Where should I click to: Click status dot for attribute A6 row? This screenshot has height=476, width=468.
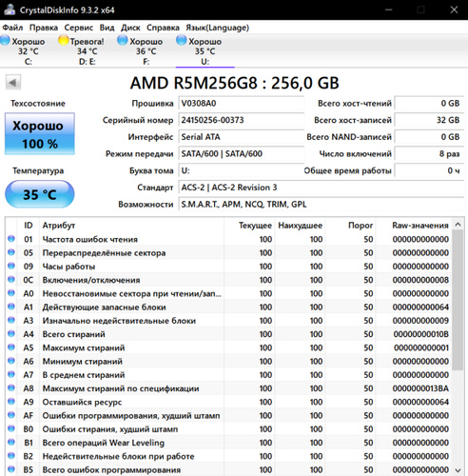click(x=11, y=361)
